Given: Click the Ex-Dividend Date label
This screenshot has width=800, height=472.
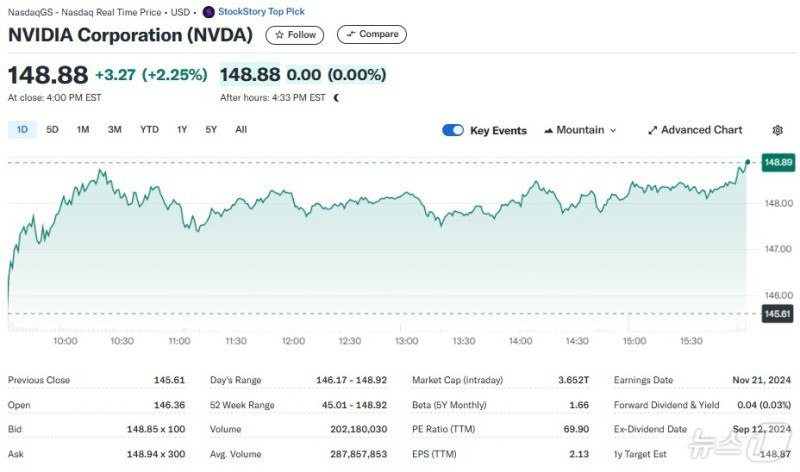Looking at the screenshot, I should pos(651,429).
